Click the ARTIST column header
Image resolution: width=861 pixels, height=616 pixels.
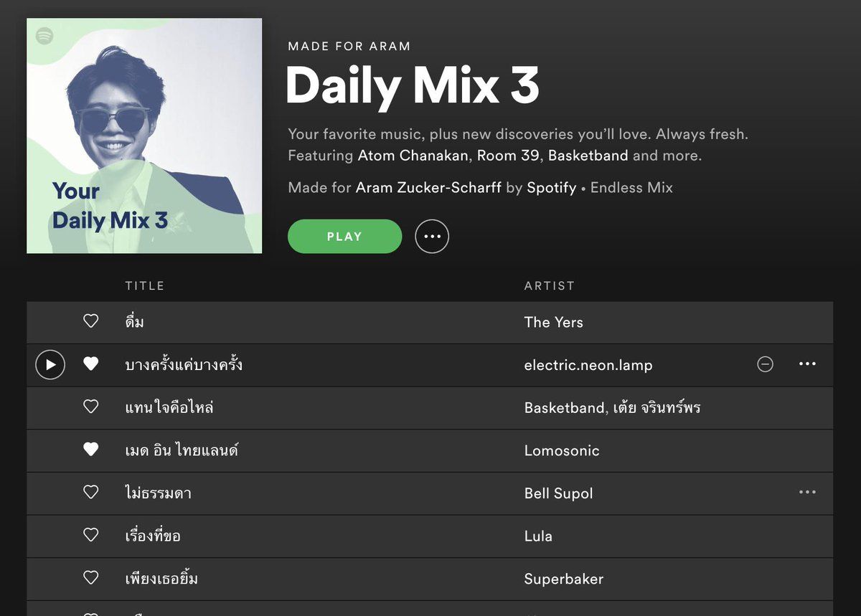click(x=549, y=285)
